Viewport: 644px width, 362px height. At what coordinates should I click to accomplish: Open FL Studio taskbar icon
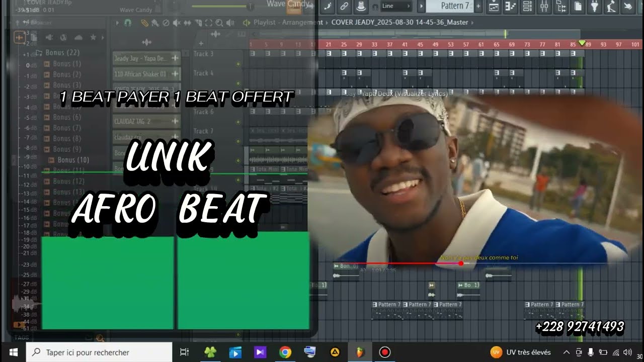(360, 352)
